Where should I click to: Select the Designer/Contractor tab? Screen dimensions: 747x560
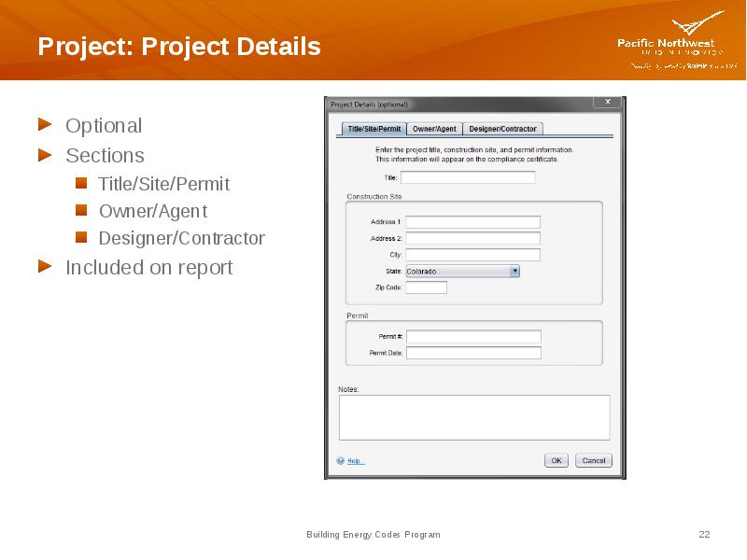point(502,129)
